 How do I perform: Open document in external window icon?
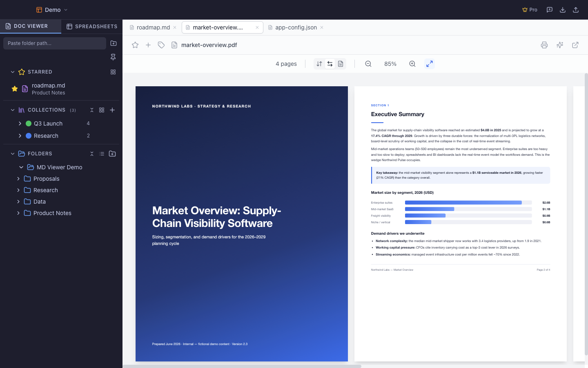(x=575, y=45)
